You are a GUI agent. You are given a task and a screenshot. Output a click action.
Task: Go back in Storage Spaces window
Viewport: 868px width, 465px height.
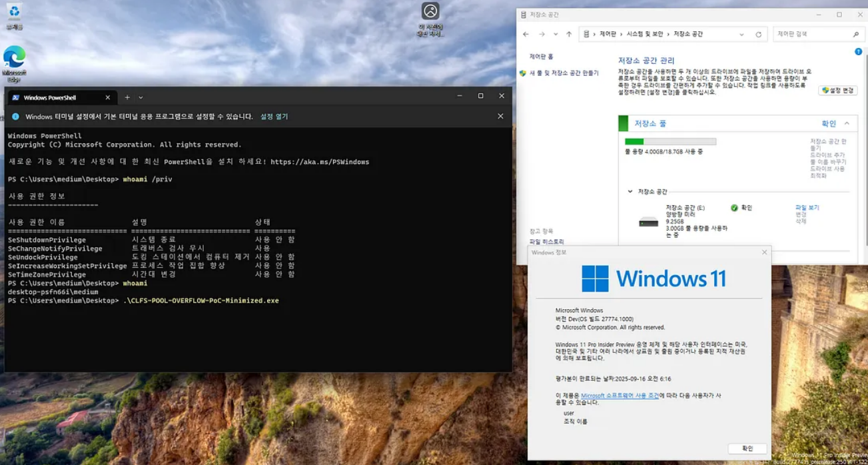526,34
